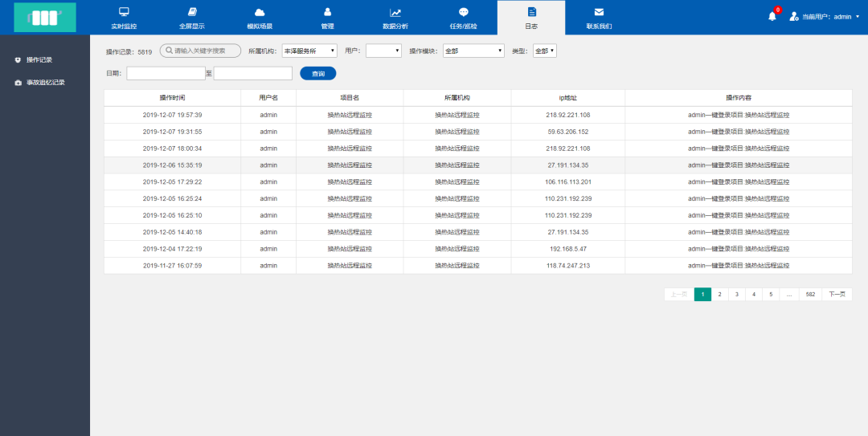This screenshot has width=868, height=436.
Task: Expand the 操作模块 dropdown
Action: (473, 51)
